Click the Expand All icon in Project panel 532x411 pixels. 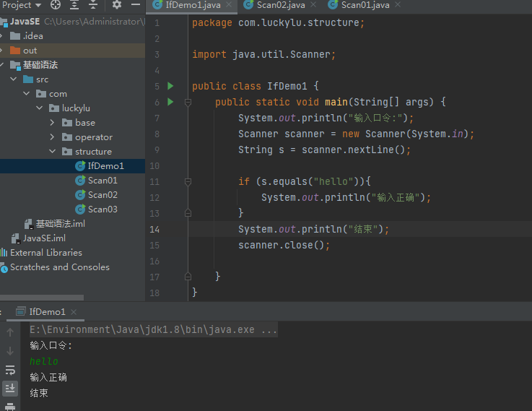[x=74, y=5]
